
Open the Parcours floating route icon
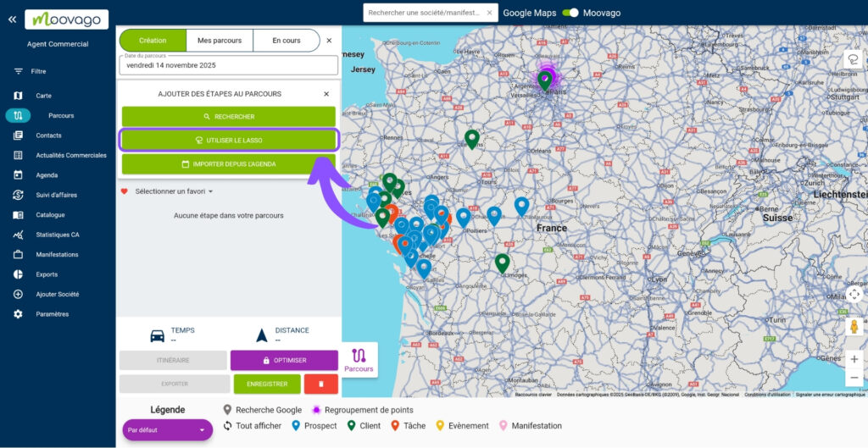(x=359, y=359)
